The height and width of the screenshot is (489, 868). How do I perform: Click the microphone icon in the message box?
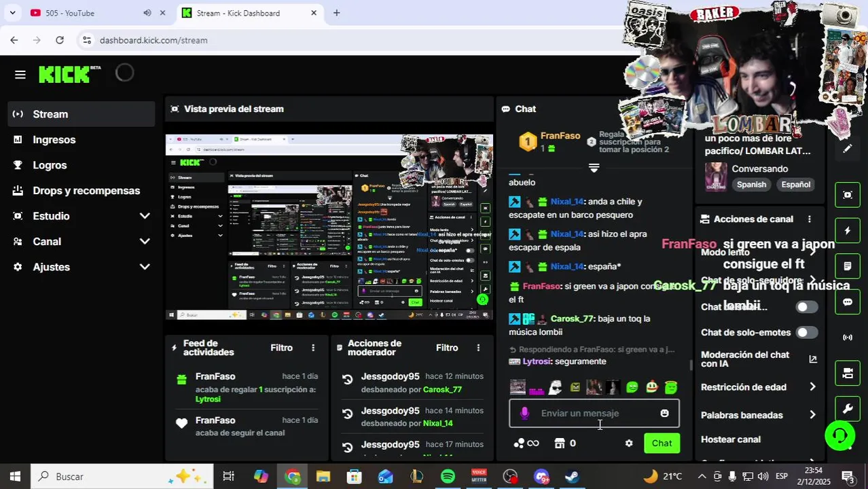click(524, 413)
